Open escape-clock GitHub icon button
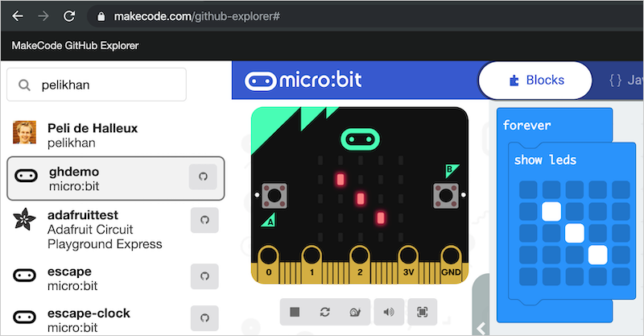The height and width of the screenshot is (336, 644). [x=204, y=318]
